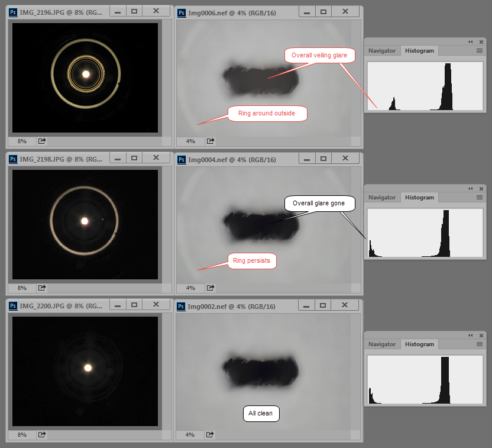This screenshot has height=448, width=492.
Task: Switch to Navigator tab in middle panel
Action: coord(382,197)
